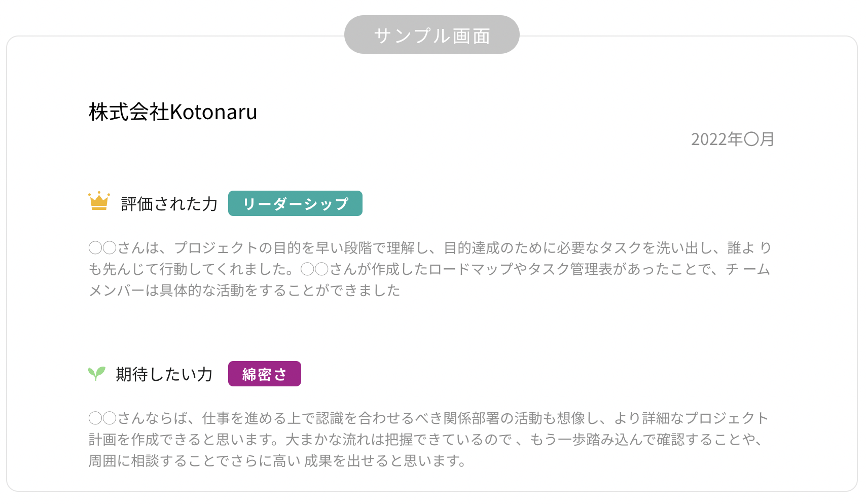Click the ○○ placeholder before さんならば

click(x=102, y=418)
